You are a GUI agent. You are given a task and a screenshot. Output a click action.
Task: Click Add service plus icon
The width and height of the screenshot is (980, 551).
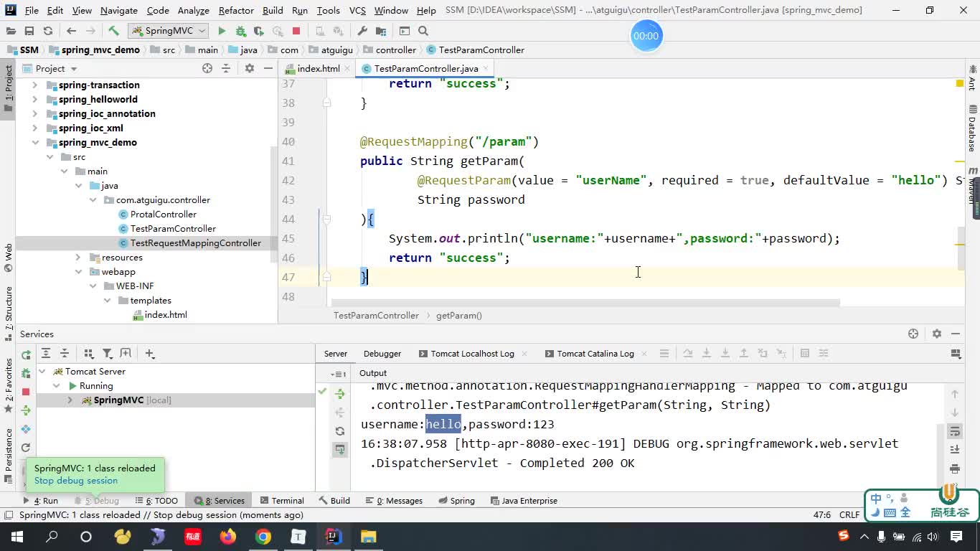149,353
